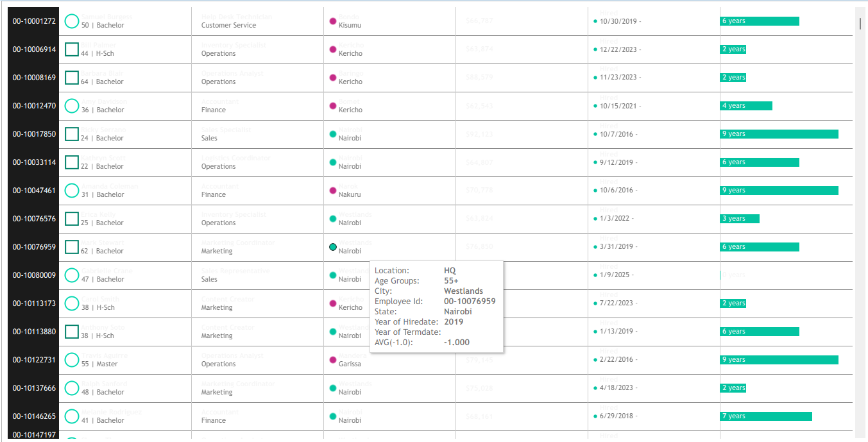
Task: Click the magenta dot beside Nakuru
Action: (x=332, y=191)
